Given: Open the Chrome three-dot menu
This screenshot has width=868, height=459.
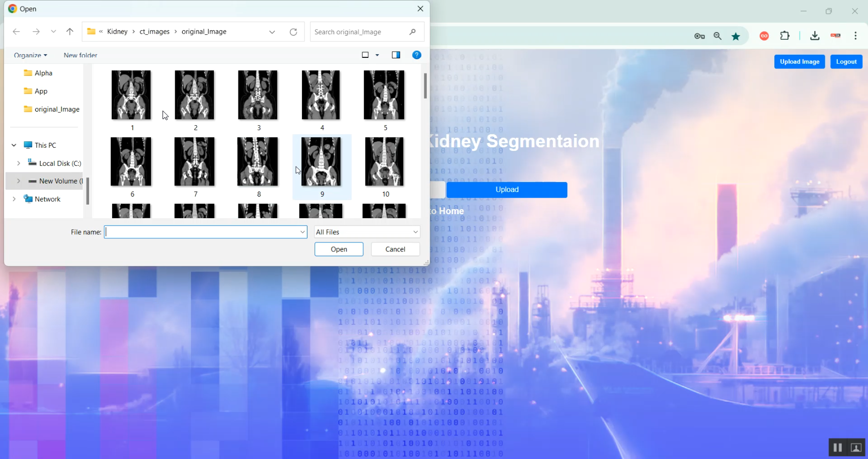Looking at the screenshot, I should [x=855, y=36].
